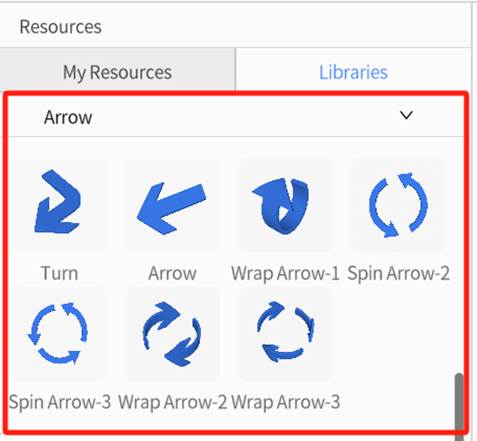Click the Spin Arrow-3 icon
The image size is (477, 441).
[x=59, y=333]
